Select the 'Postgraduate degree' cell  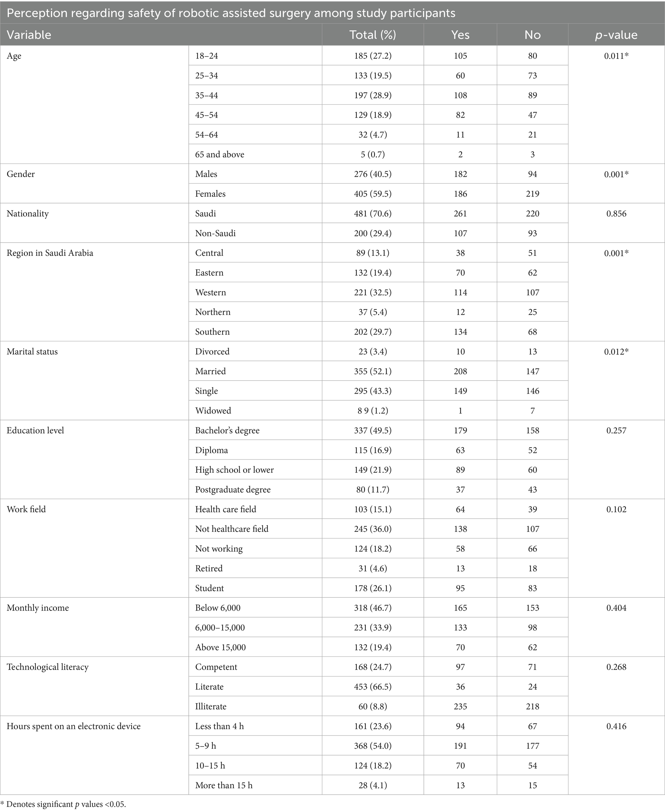pos(232,490)
